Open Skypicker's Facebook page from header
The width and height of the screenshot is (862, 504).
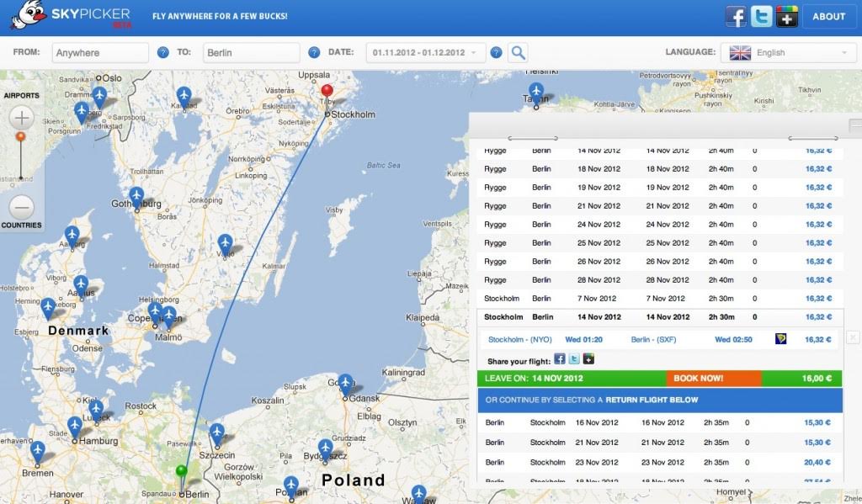[737, 17]
